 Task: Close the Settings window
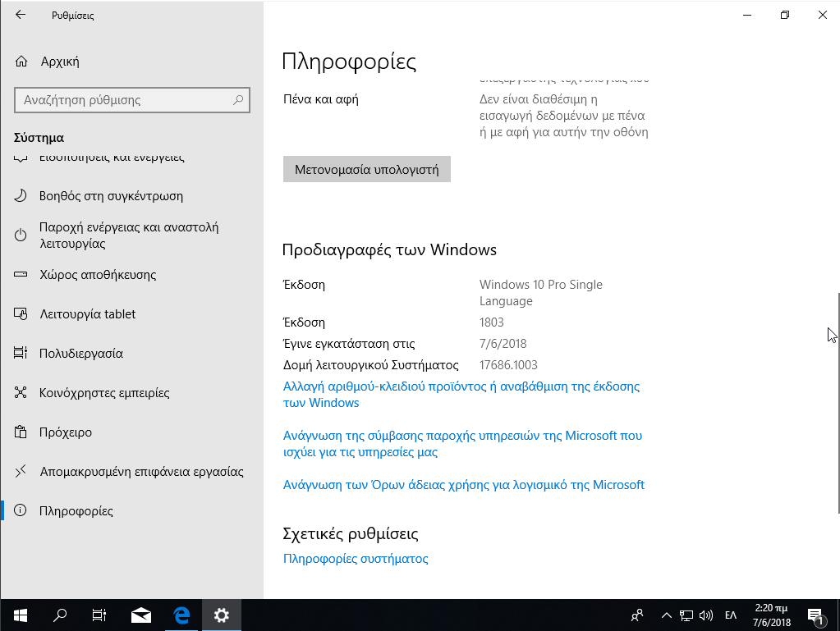point(822,15)
